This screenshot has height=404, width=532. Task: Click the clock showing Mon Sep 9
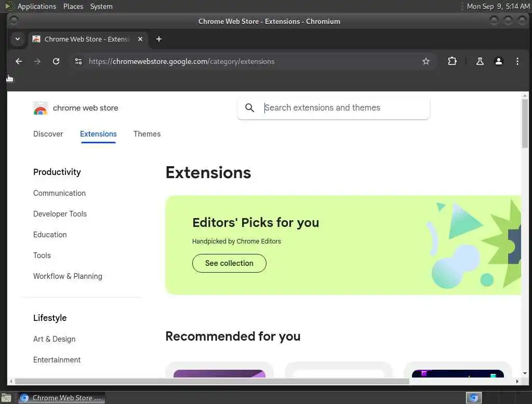coord(498,6)
